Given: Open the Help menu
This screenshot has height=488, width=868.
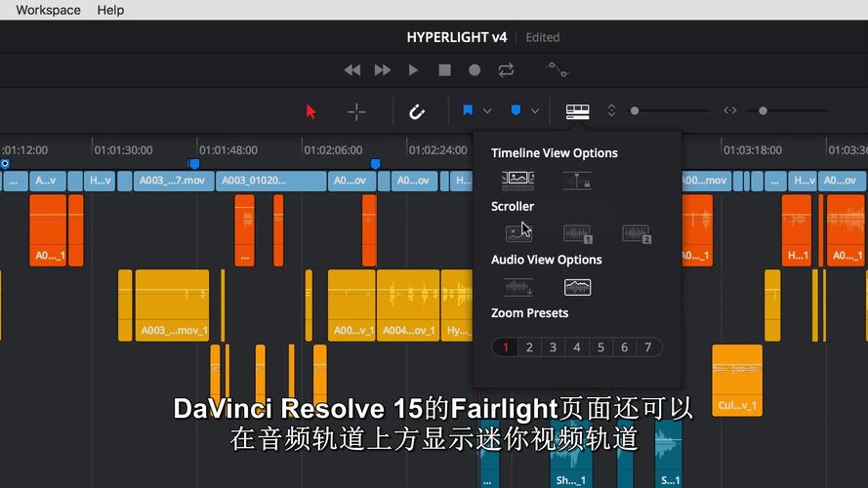Looking at the screenshot, I should [110, 10].
